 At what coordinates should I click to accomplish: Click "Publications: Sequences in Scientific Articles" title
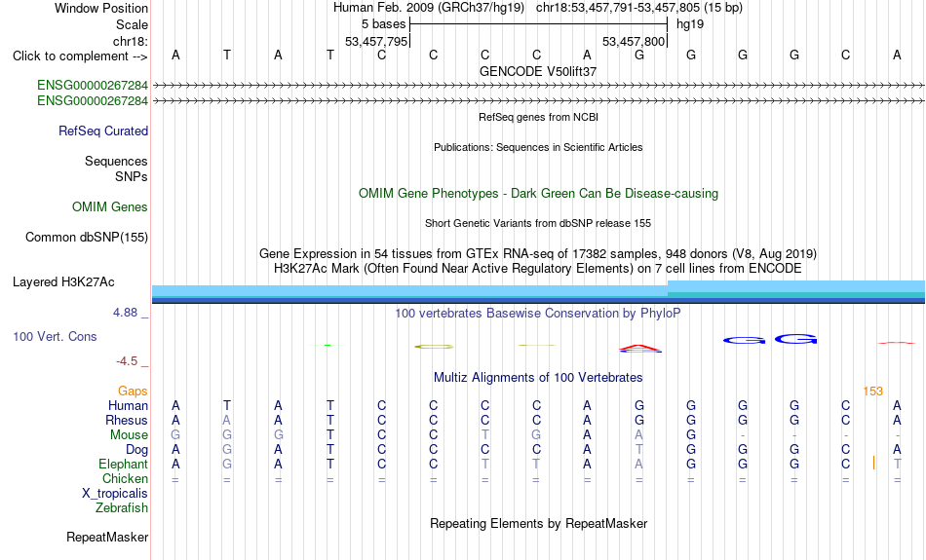538,147
